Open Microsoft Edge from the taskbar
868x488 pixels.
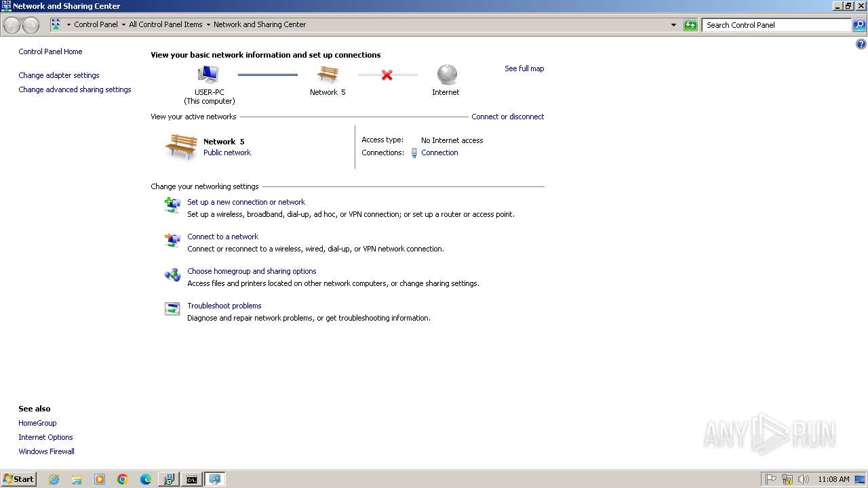tap(146, 479)
